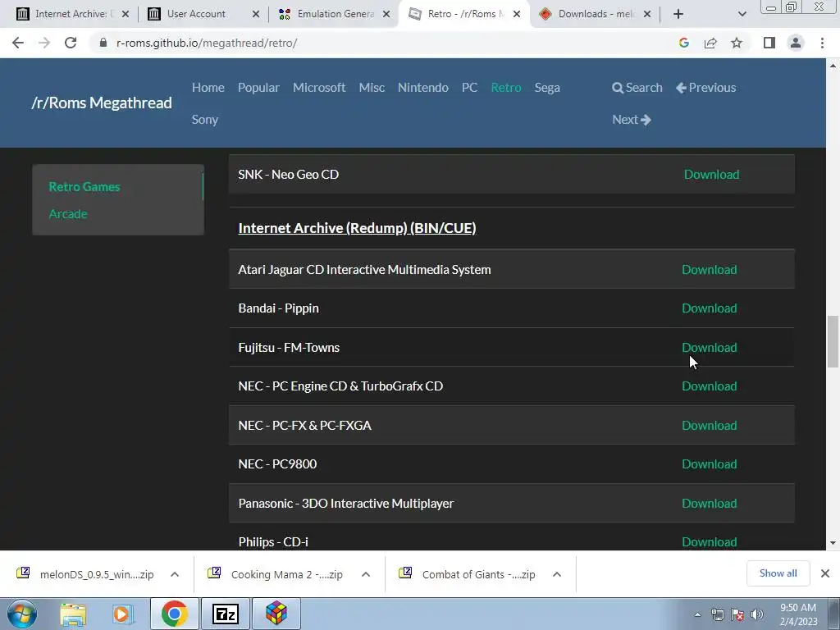Select Arcade in the sidebar
Screen dimensions: 840x630
click(68, 214)
